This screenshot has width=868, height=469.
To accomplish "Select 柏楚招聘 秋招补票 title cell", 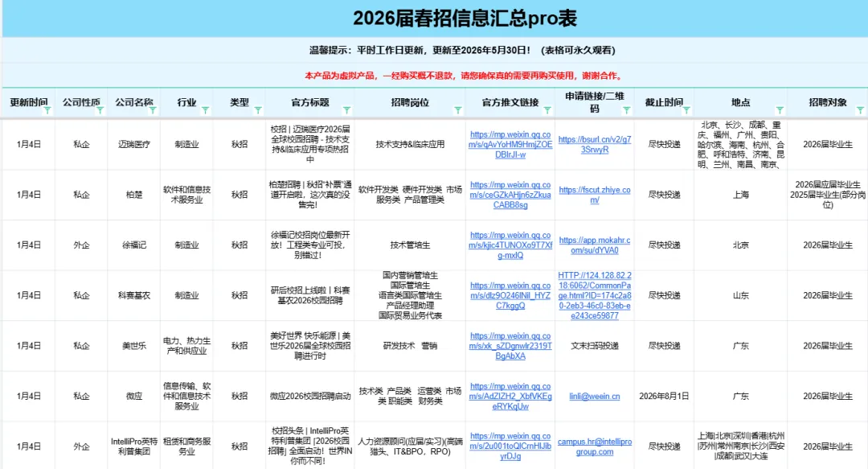I will (310, 195).
